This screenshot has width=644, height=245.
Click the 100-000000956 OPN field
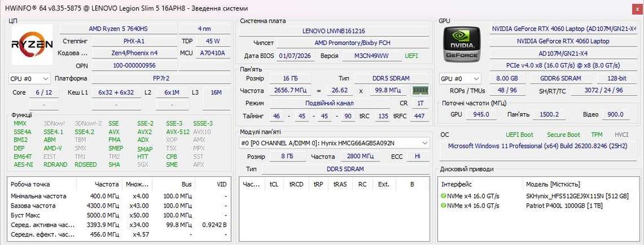point(135,65)
